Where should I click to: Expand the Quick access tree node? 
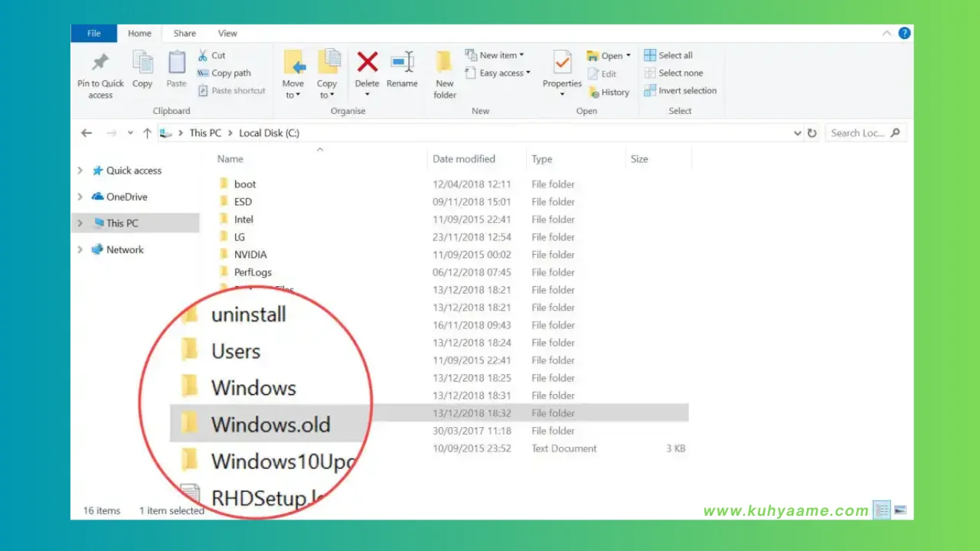(x=80, y=171)
